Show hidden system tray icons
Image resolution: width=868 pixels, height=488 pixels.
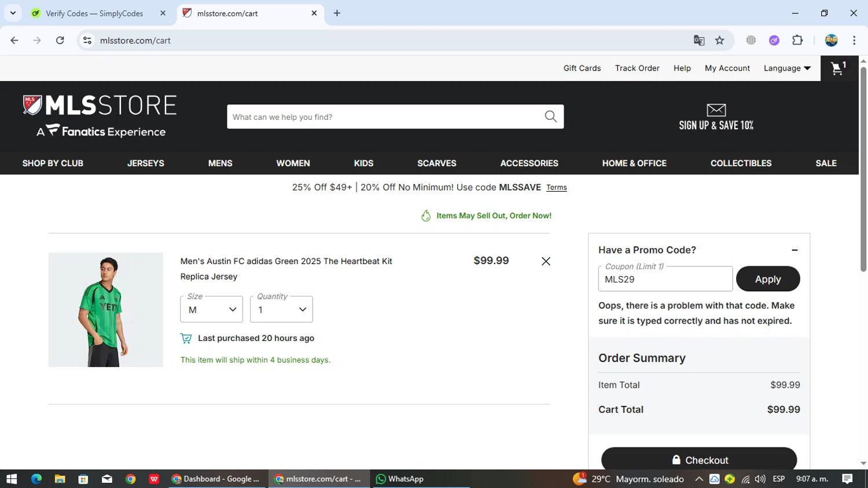699,479
